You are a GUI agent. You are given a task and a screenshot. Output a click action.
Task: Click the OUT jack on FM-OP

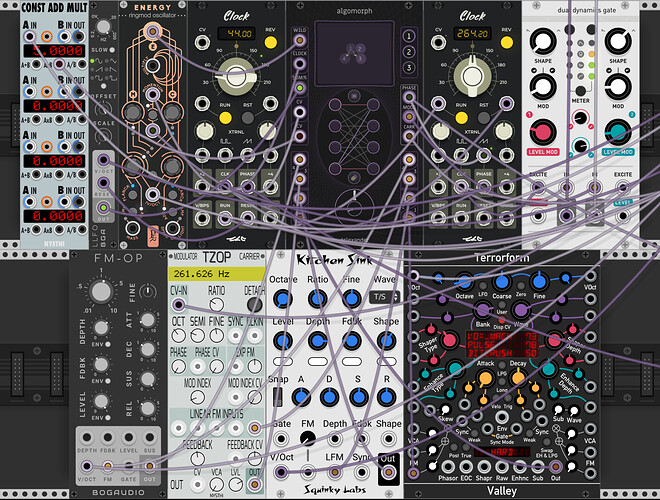coord(149,466)
